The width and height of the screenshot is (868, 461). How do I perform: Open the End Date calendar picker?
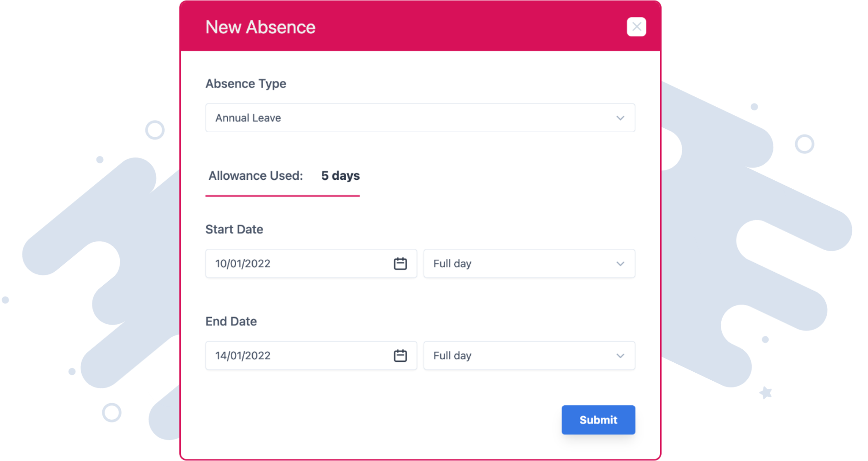pyautogui.click(x=399, y=356)
